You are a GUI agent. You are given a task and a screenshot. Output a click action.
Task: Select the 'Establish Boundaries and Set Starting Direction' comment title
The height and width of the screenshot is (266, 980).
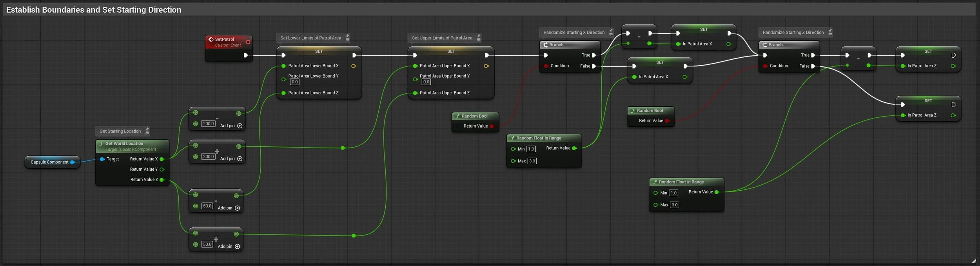(94, 10)
